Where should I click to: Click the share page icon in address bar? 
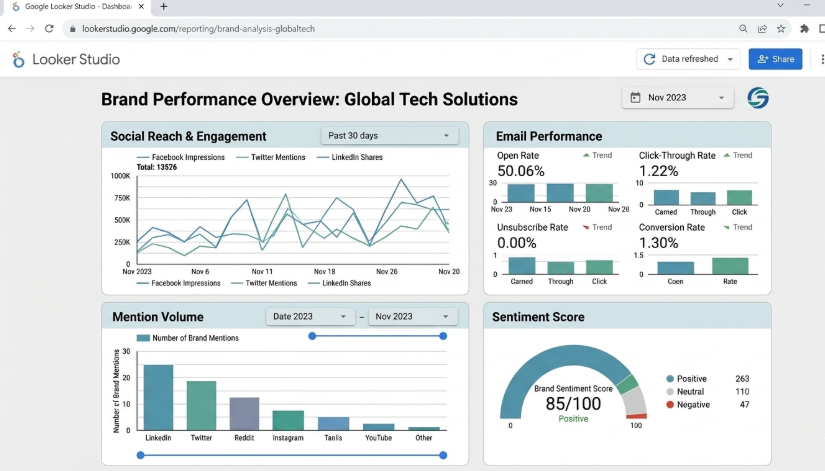pos(762,28)
